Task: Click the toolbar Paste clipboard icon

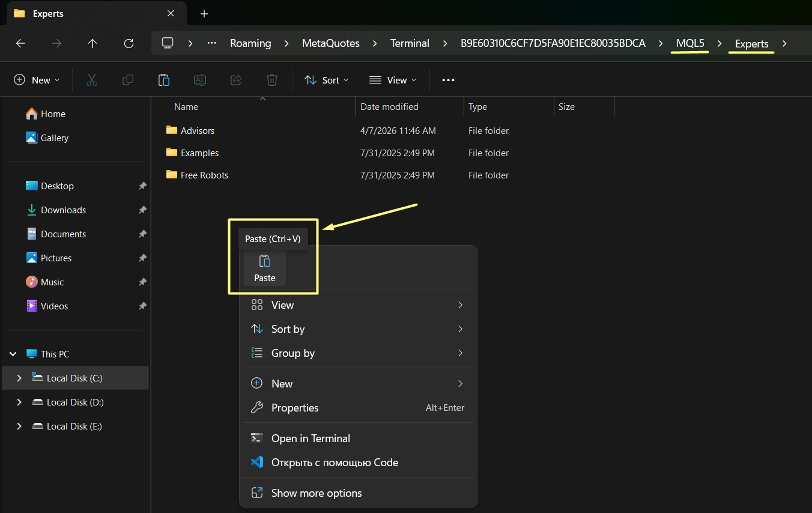Action: coord(163,80)
